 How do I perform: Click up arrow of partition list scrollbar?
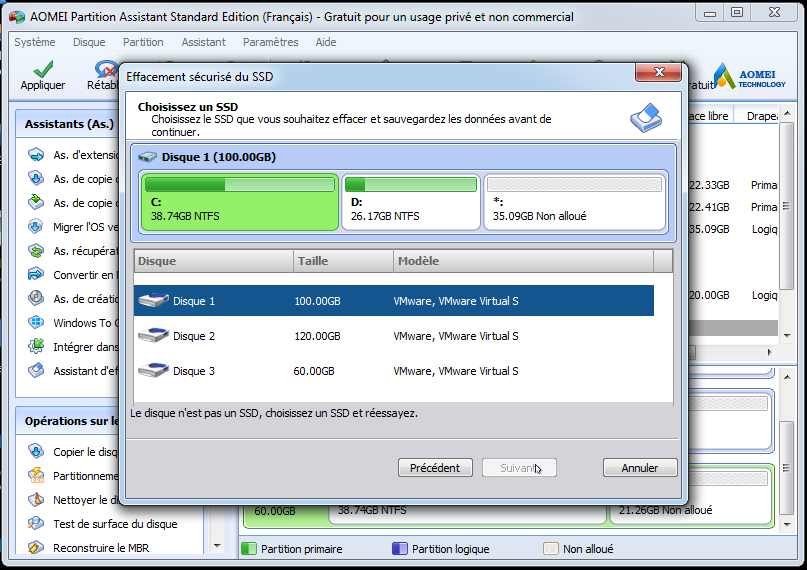point(787,113)
